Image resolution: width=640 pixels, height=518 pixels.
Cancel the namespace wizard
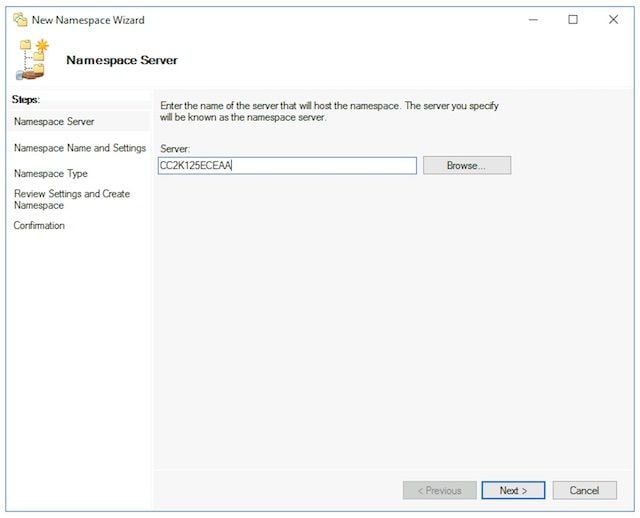[x=584, y=490]
